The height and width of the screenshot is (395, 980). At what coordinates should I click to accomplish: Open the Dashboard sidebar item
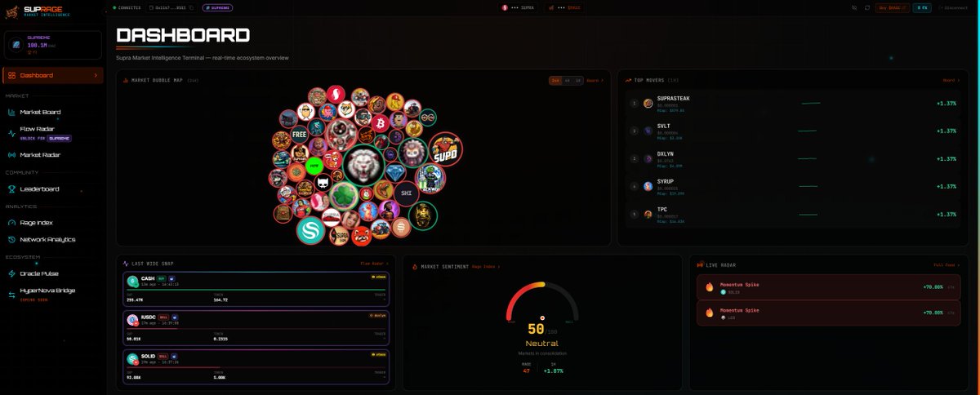(x=52, y=76)
